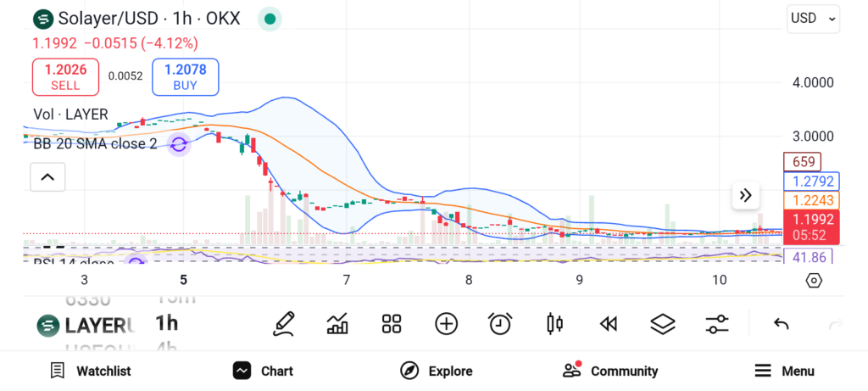Open the object tree layers icon

click(662, 323)
